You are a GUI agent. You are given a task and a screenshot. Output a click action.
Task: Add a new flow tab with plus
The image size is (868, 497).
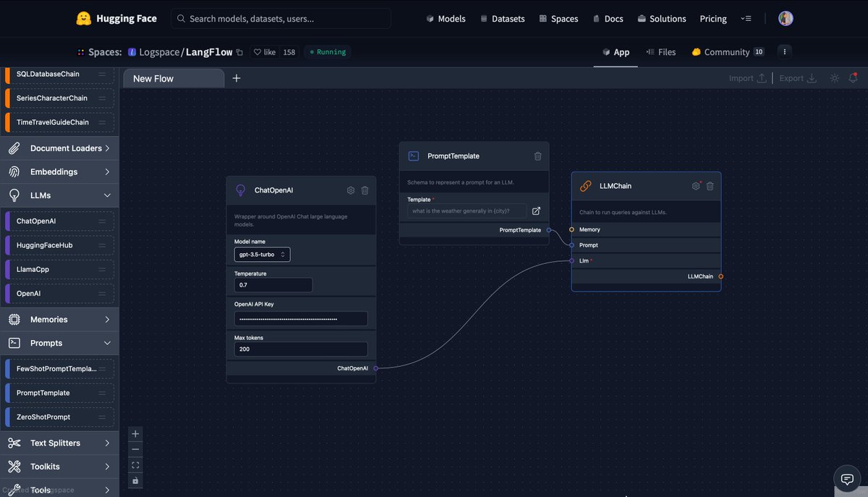(x=237, y=78)
